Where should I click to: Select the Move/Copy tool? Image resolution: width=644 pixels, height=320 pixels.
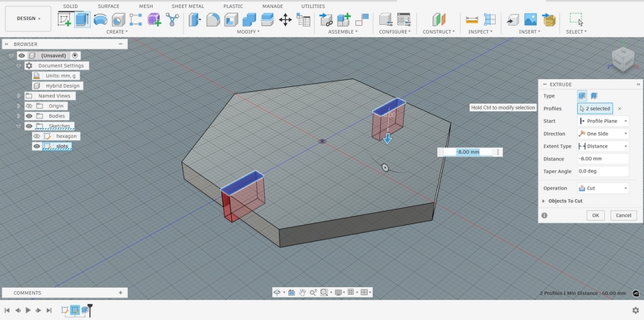(285, 19)
